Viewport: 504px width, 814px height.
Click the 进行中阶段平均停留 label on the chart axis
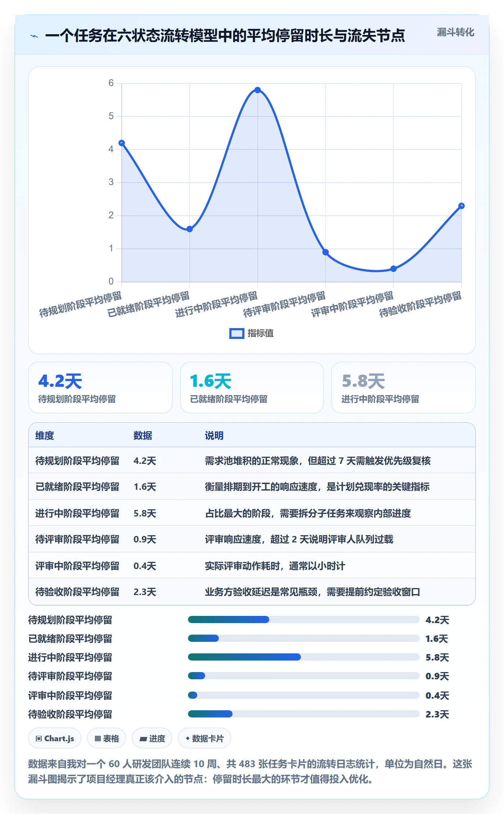pos(216,305)
